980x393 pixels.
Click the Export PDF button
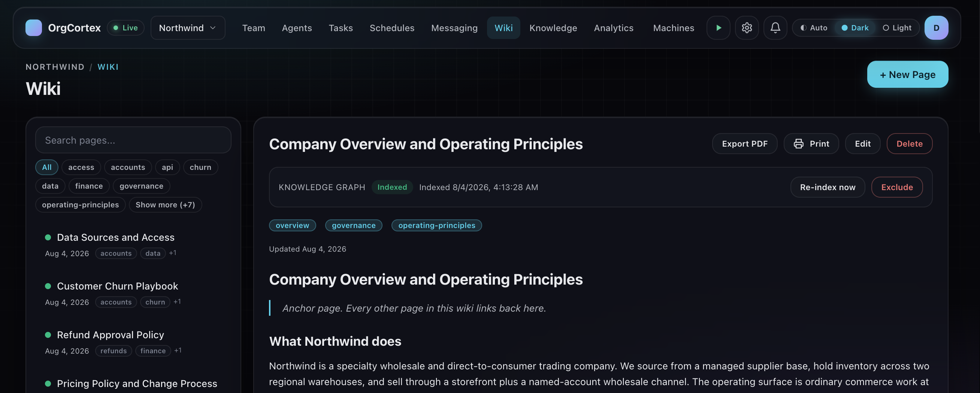coord(744,144)
